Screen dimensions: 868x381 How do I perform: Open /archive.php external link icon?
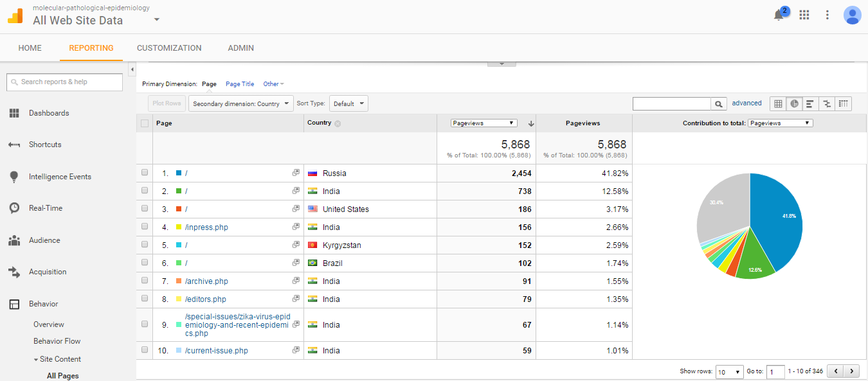tap(296, 281)
